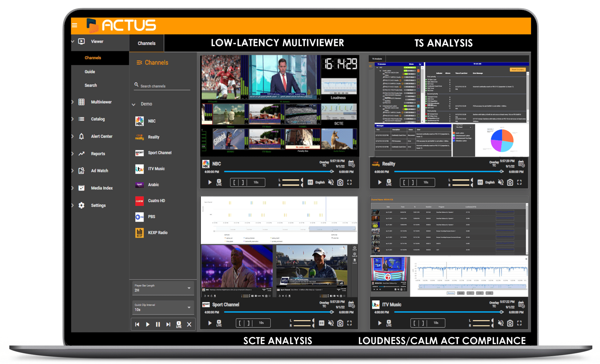
Task: Take a snapshot on the NBC player
Action: click(x=340, y=182)
